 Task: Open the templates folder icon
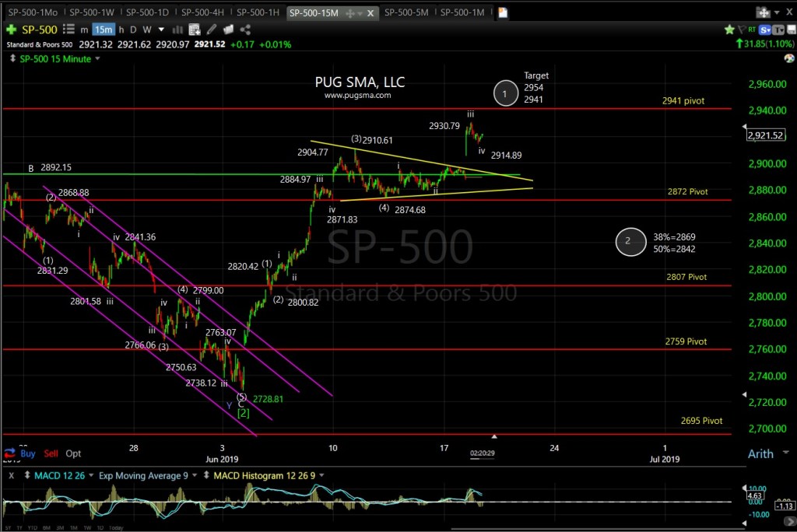228,30
